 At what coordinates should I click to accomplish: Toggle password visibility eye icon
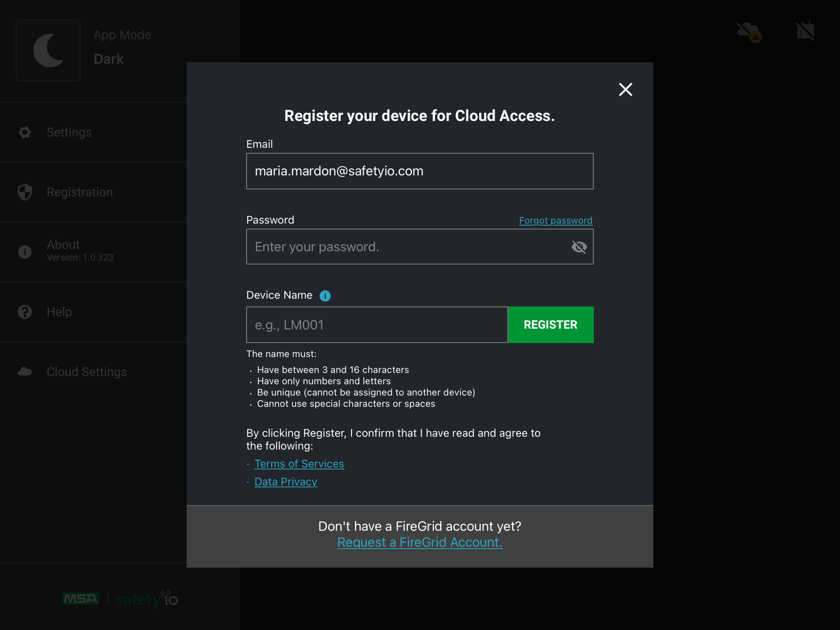tap(579, 247)
